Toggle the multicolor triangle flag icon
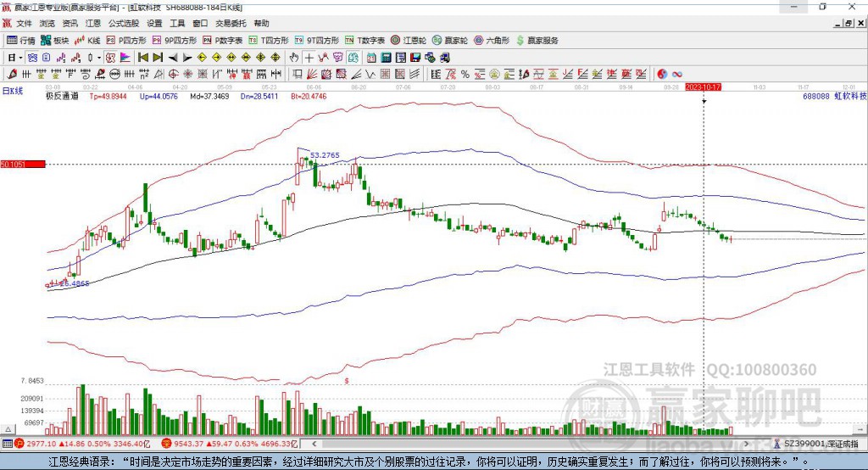The height and width of the screenshot is (470, 868). pos(125,58)
